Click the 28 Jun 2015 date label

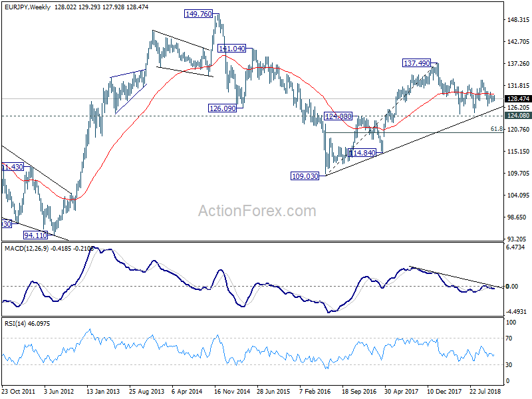click(x=273, y=391)
